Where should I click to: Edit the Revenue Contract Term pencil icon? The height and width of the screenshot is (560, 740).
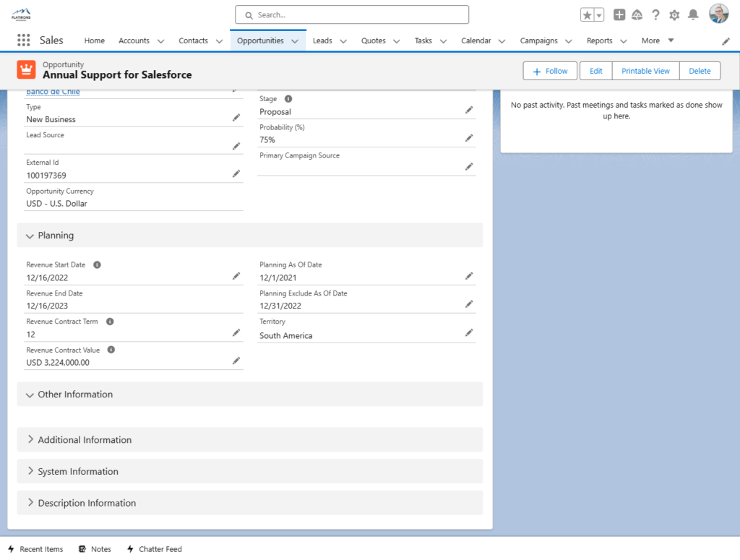click(x=236, y=332)
